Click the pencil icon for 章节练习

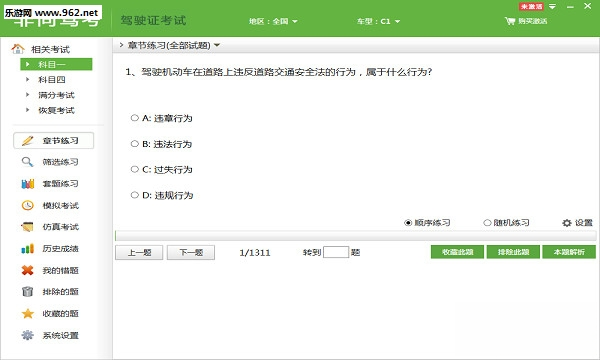[28, 140]
